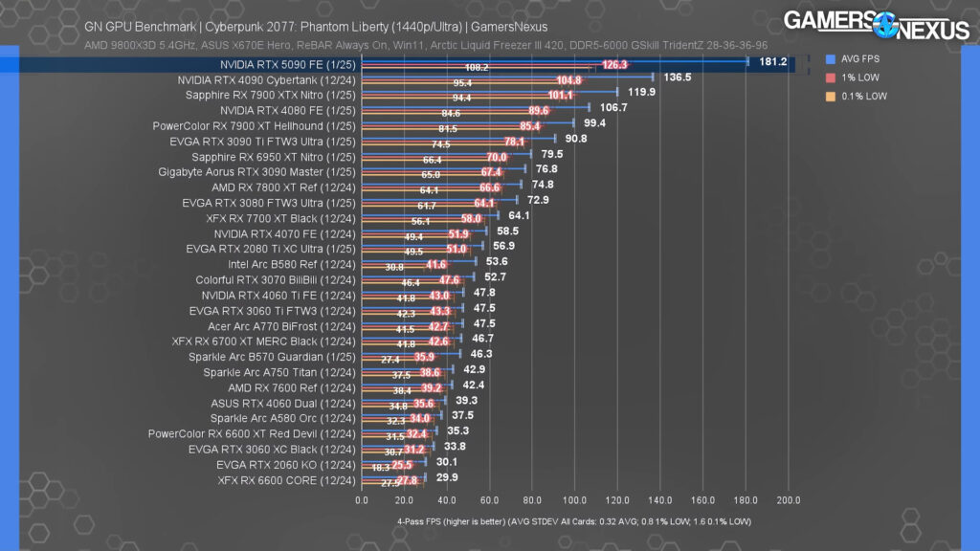Screen dimensions: 980x551
Task: Select the 'Sapphire RX 7900 XTX Nitro (1/25)' label
Action: [x=271, y=95]
